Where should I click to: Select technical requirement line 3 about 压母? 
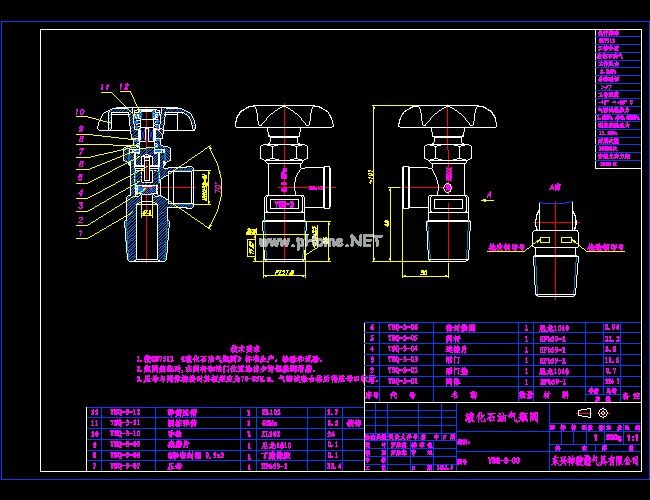[257, 379]
